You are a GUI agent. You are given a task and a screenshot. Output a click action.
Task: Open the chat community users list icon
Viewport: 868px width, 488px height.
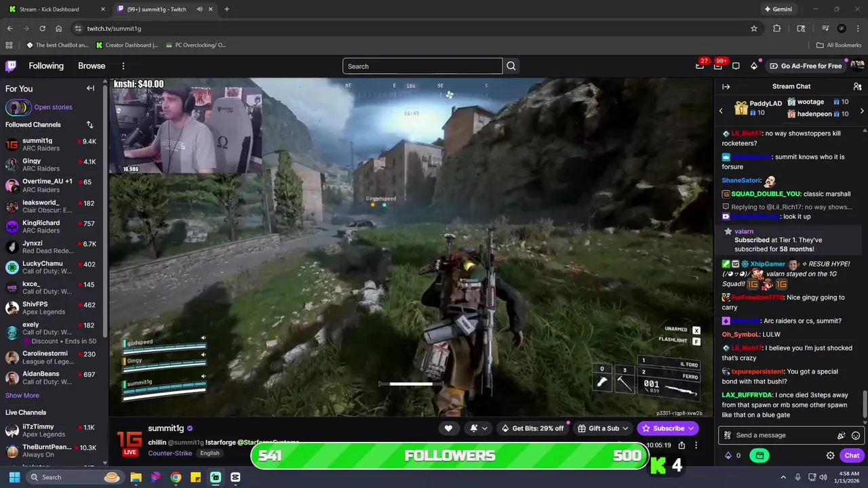[x=857, y=86]
